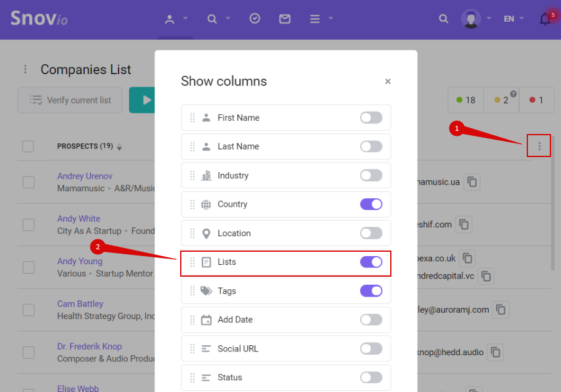
Task: Select the Andy Young row checkbox
Action: [x=28, y=267]
